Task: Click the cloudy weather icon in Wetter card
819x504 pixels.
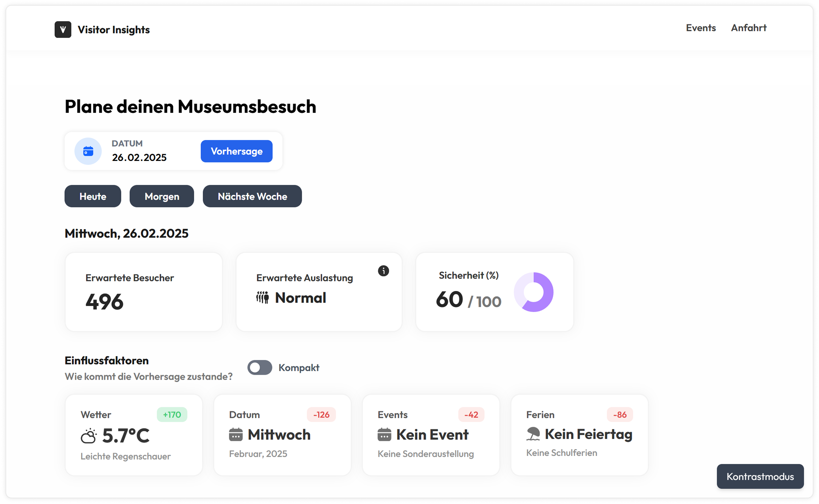Action: pyautogui.click(x=88, y=436)
